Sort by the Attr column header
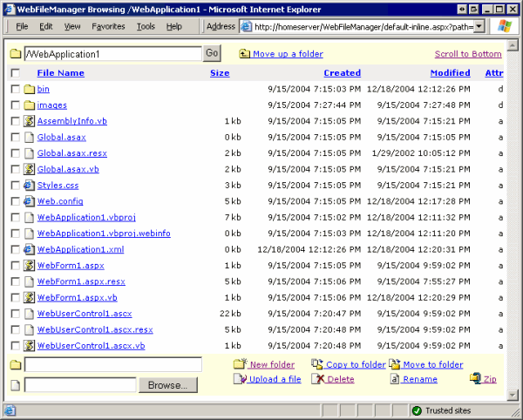523x420 pixels. (494, 73)
